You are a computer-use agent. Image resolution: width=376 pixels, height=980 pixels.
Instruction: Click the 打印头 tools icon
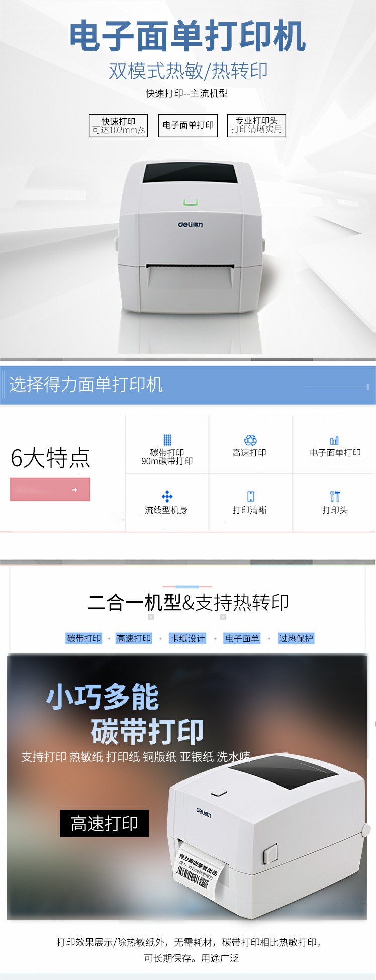click(335, 496)
